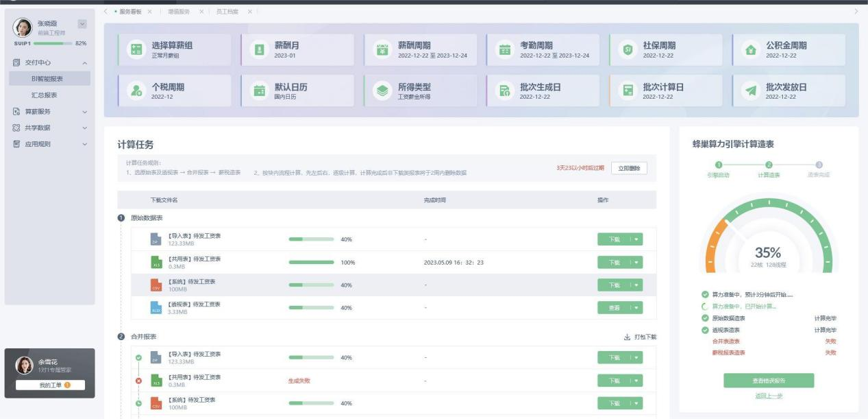Viewport: 868px width, 419px height.
Task: Click the green check status icon in 合并报表
Action: pyautogui.click(x=138, y=357)
